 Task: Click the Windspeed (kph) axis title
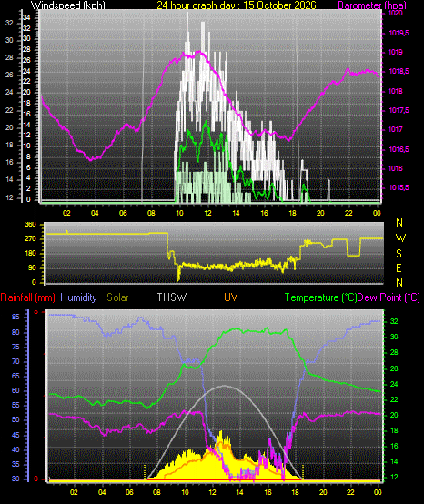pyautogui.click(x=68, y=5)
